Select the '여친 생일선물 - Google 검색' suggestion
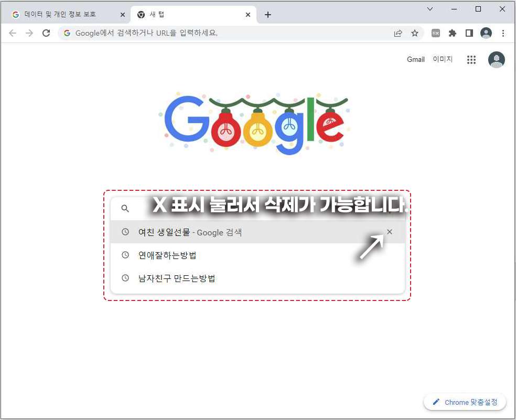Viewport: 516px width, 420px height. (x=257, y=232)
